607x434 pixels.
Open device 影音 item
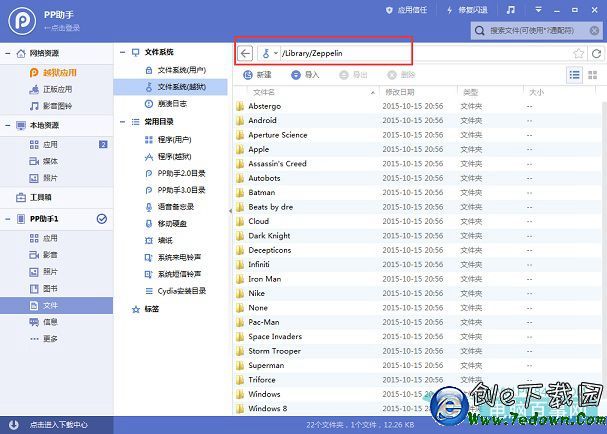click(44, 255)
